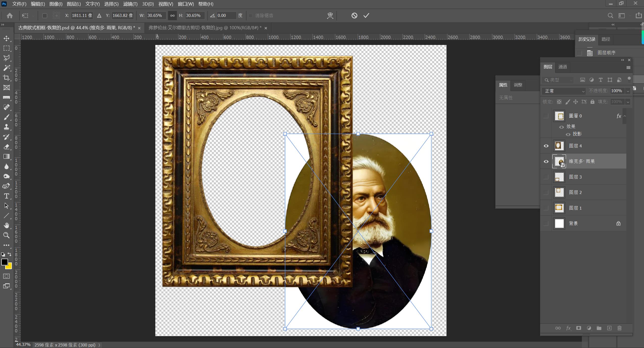
Task: Show the 背景 layer
Action: (x=546, y=223)
